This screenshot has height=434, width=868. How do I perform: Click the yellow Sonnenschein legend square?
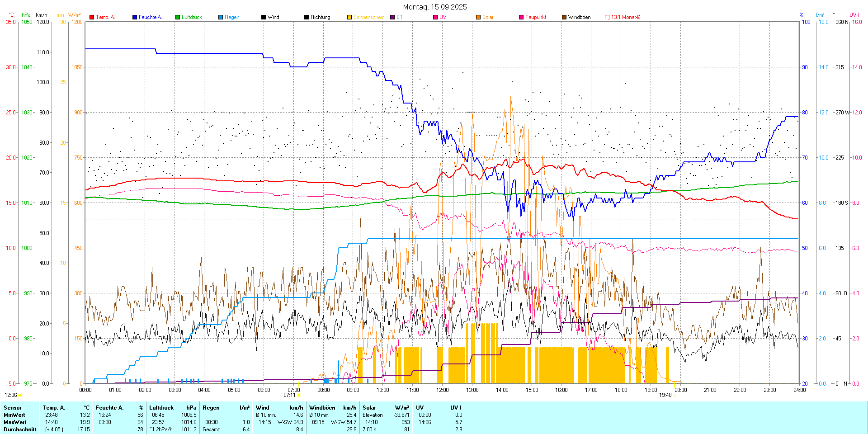(x=349, y=17)
